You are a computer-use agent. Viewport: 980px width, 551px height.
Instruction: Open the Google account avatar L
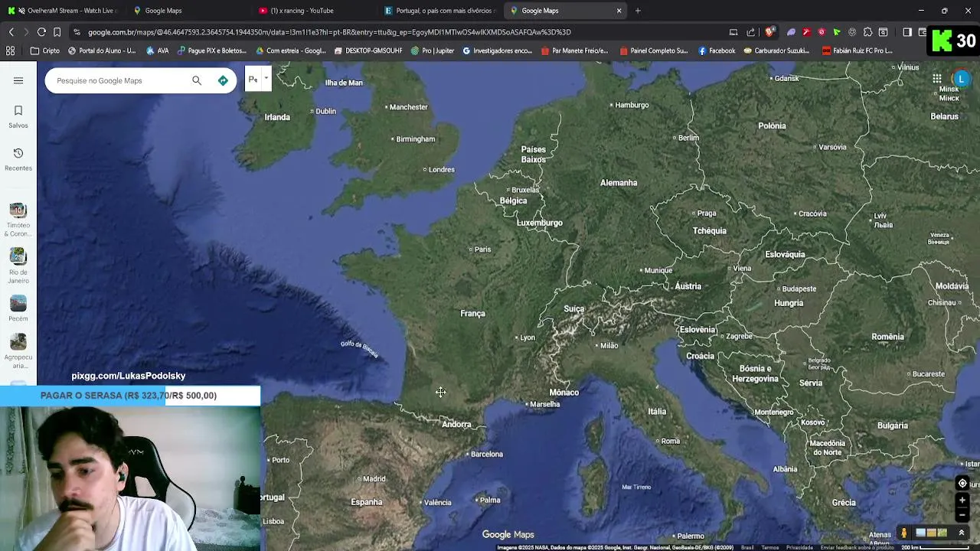[x=962, y=79]
